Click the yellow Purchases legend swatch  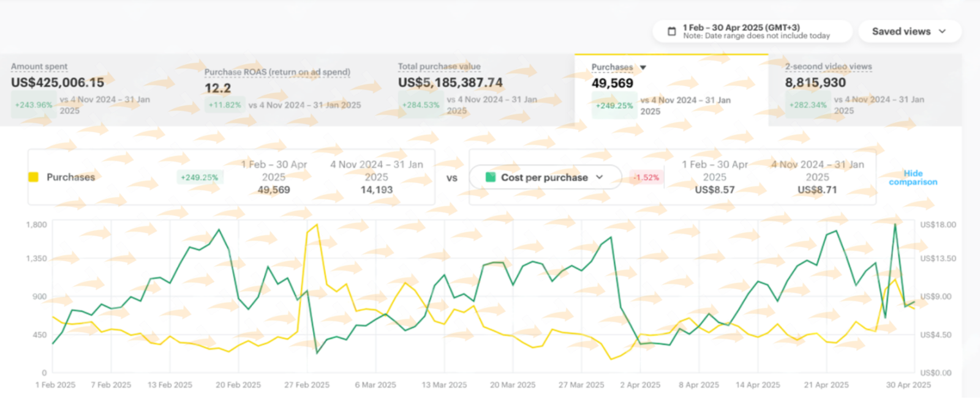tap(34, 177)
